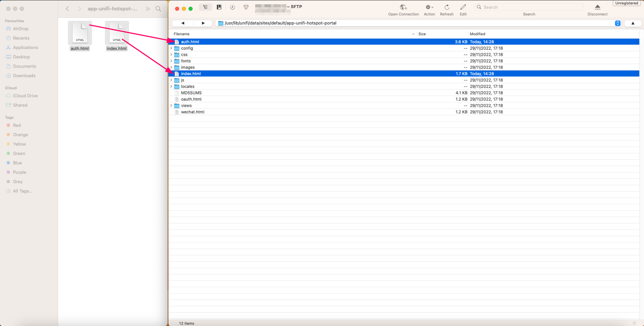Sort file list by Modified column
Viewport: 644px width, 326px height.
478,34
